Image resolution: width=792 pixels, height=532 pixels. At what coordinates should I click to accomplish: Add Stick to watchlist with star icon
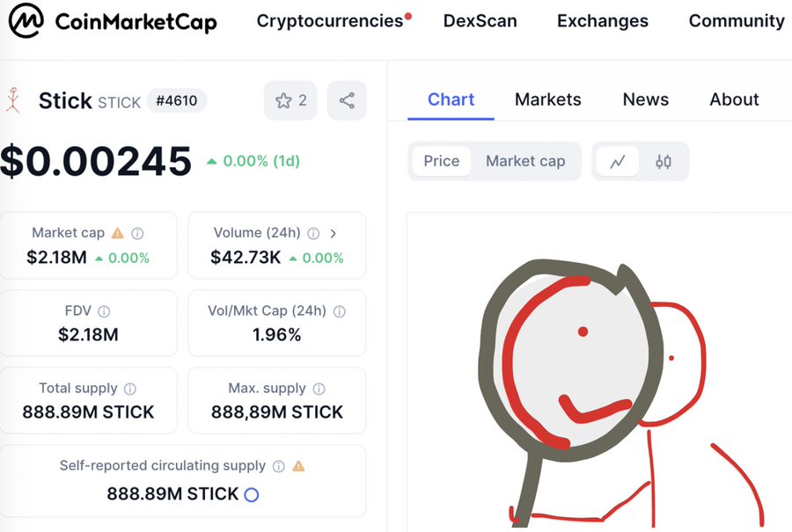[x=290, y=100]
